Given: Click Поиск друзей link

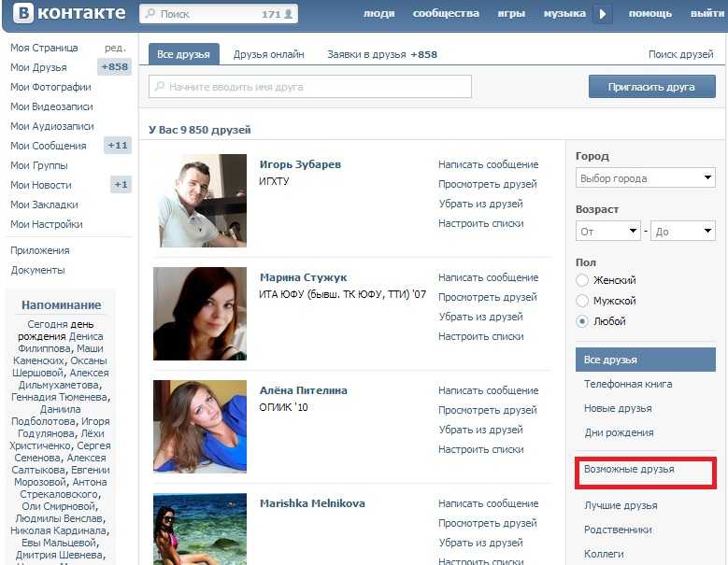Looking at the screenshot, I should (680, 54).
